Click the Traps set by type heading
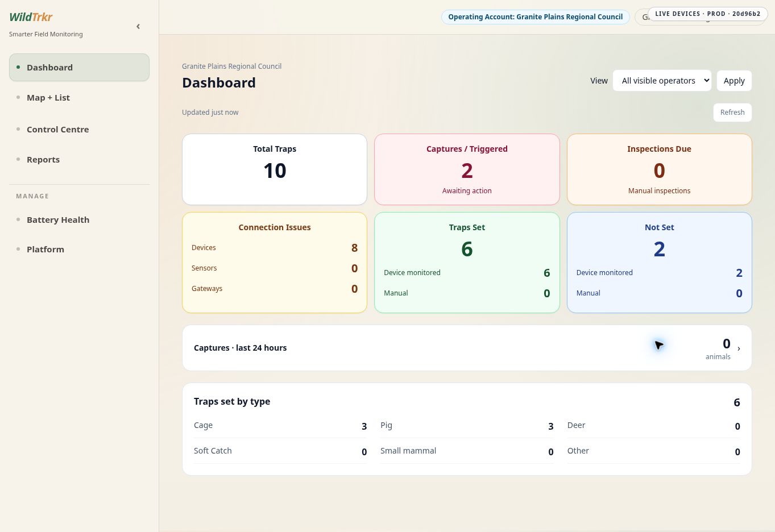The width and height of the screenshot is (775, 532). (232, 401)
